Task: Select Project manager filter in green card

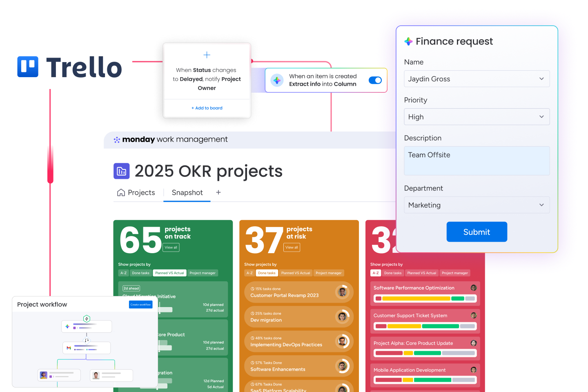Action: pyautogui.click(x=203, y=273)
